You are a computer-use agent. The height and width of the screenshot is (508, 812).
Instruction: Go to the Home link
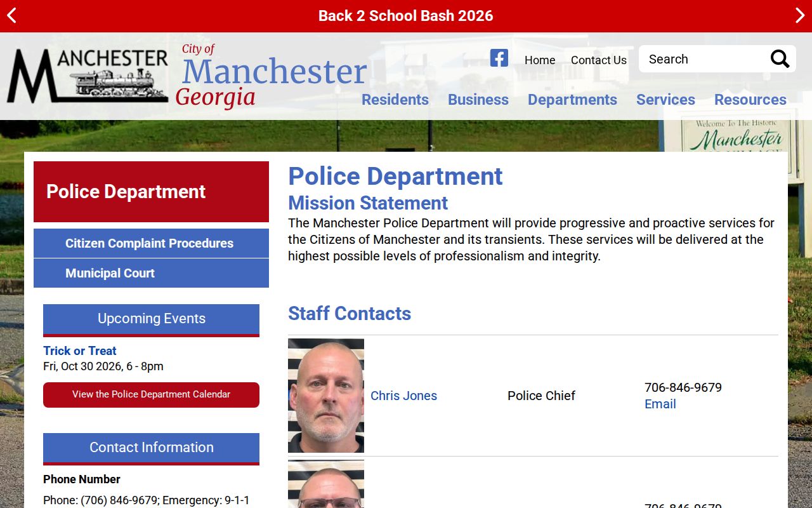pos(540,60)
